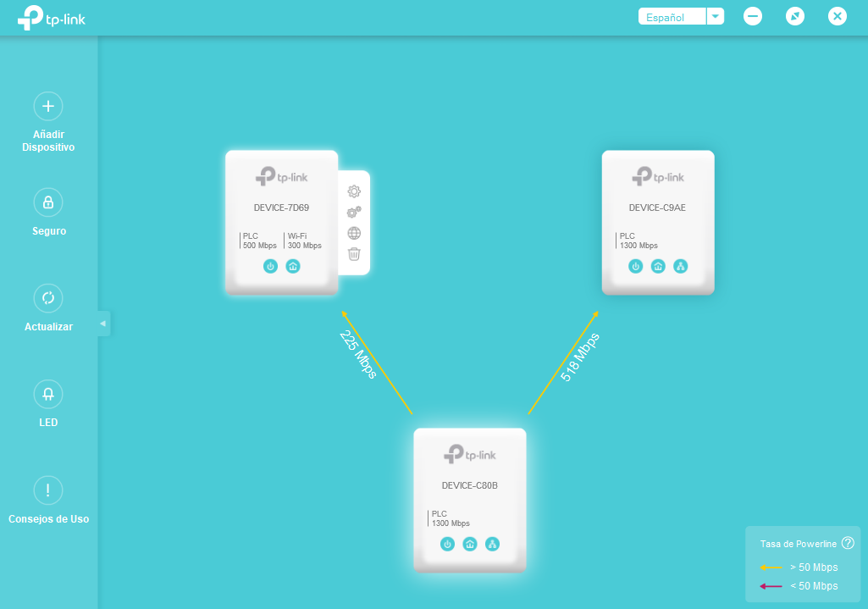The height and width of the screenshot is (609, 868).
Task: Click the > 50 Mbps legend entry
Action: [799, 567]
